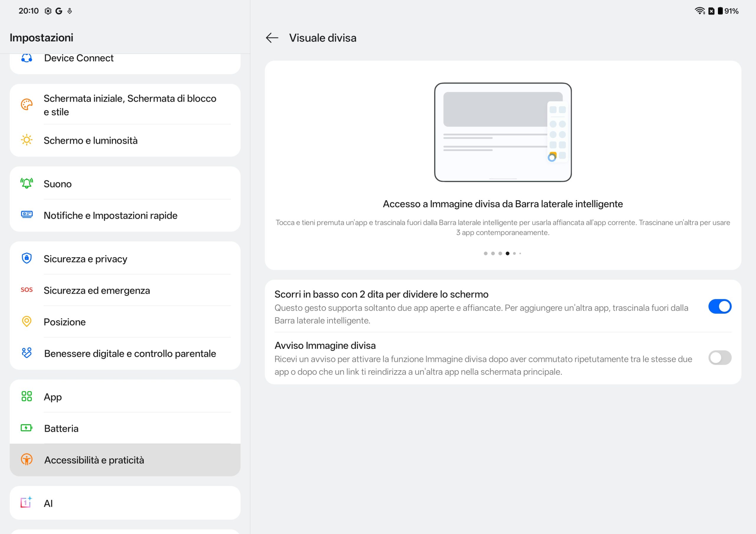Tap the back arrow next to Visuale divisa
The image size is (756, 534).
[x=272, y=38]
